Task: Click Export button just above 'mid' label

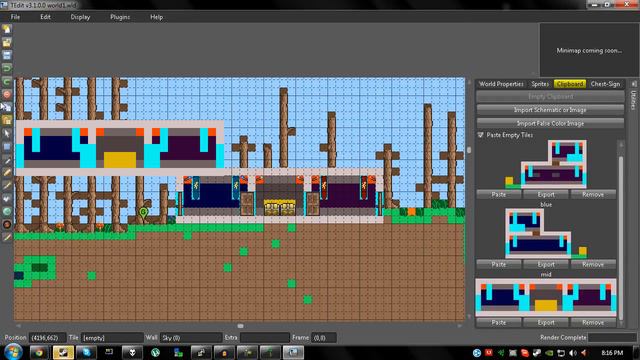Action: click(546, 264)
